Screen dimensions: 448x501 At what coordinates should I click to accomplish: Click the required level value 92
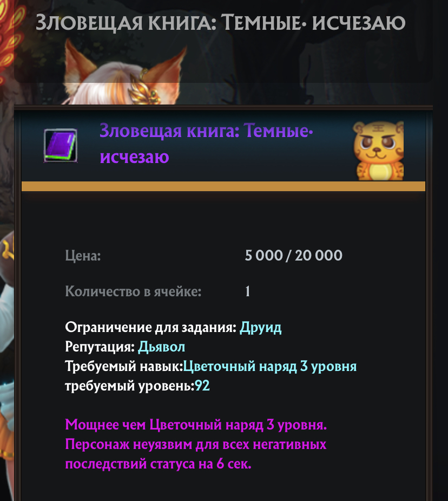(x=202, y=386)
